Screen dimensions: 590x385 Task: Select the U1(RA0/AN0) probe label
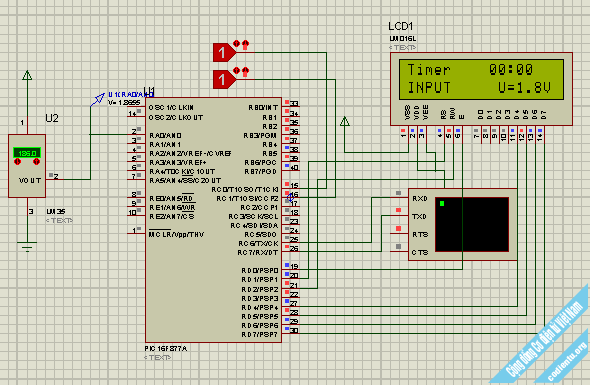tap(131, 94)
